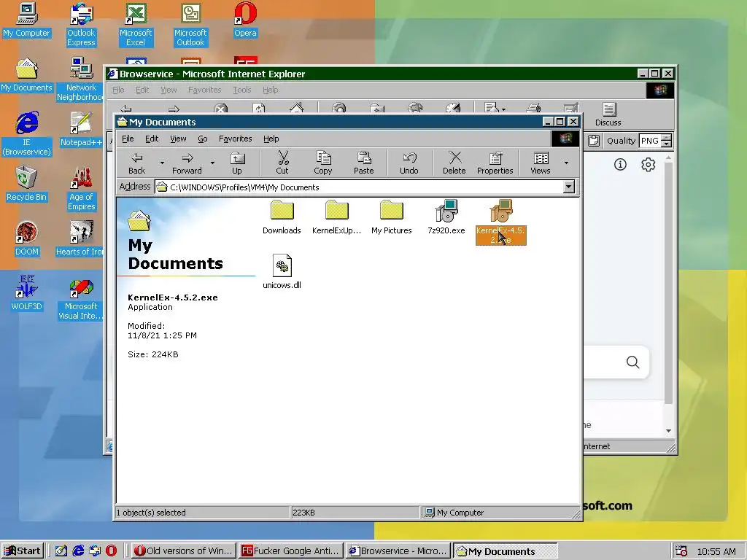Launch IE (Browservice) desktop shortcut
747x560 pixels.
[26, 134]
